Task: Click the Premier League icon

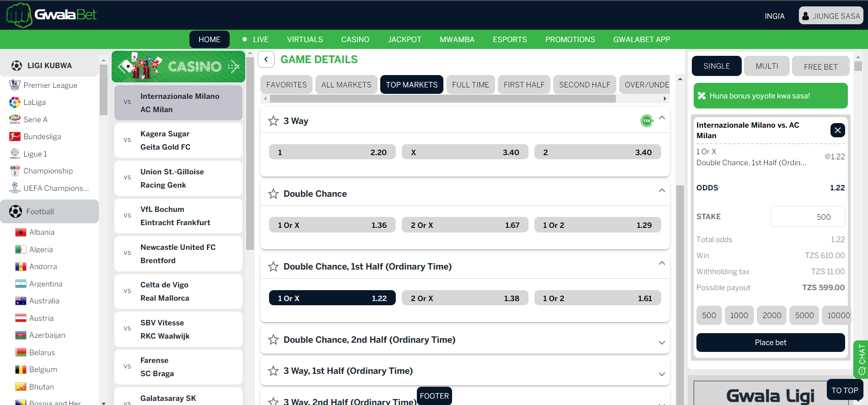Action: (15, 85)
